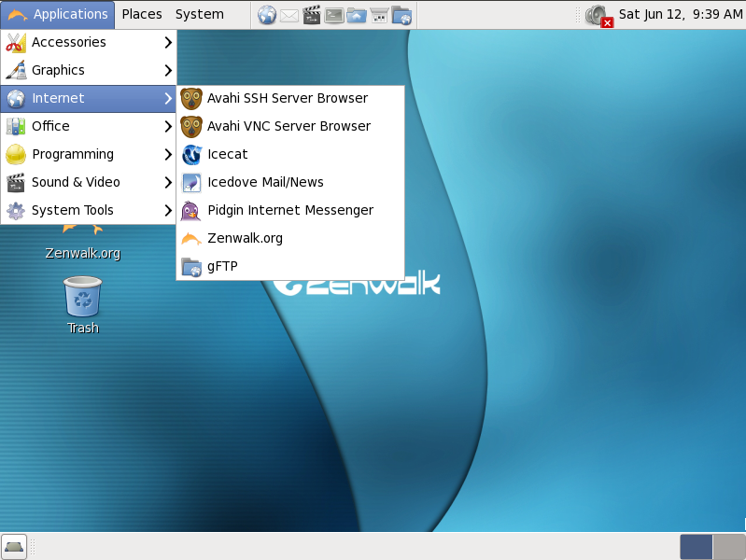Click the System Tools gear icon
The width and height of the screenshot is (746, 560).
click(x=16, y=210)
